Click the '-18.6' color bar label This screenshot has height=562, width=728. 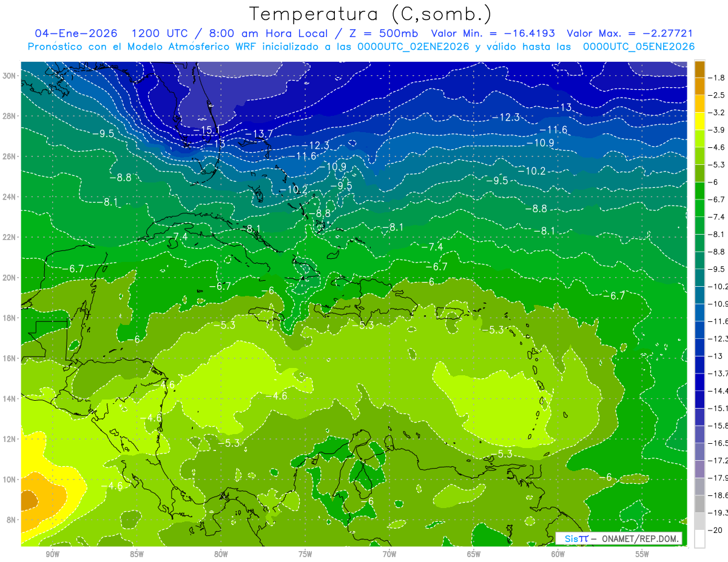coord(719,495)
